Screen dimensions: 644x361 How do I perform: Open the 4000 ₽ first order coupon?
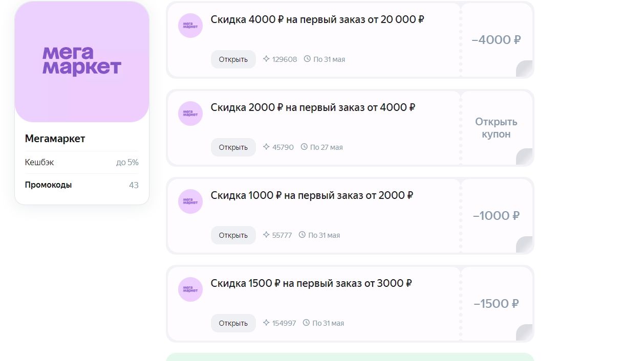(x=233, y=59)
